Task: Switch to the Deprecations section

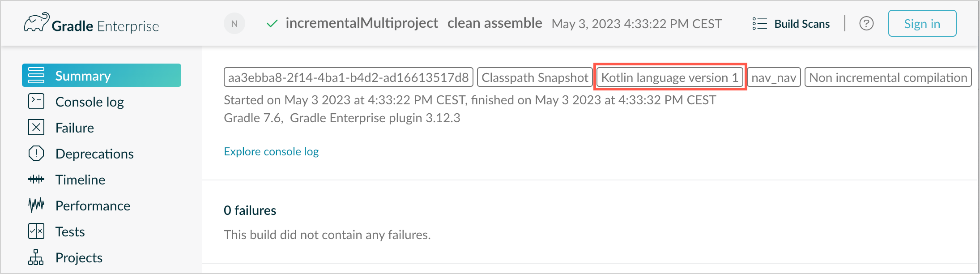Action: pos(94,154)
